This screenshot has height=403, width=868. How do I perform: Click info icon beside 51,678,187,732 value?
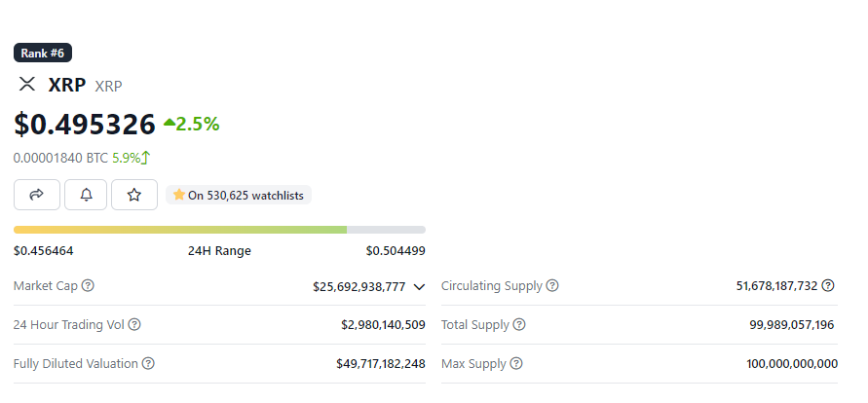828,286
